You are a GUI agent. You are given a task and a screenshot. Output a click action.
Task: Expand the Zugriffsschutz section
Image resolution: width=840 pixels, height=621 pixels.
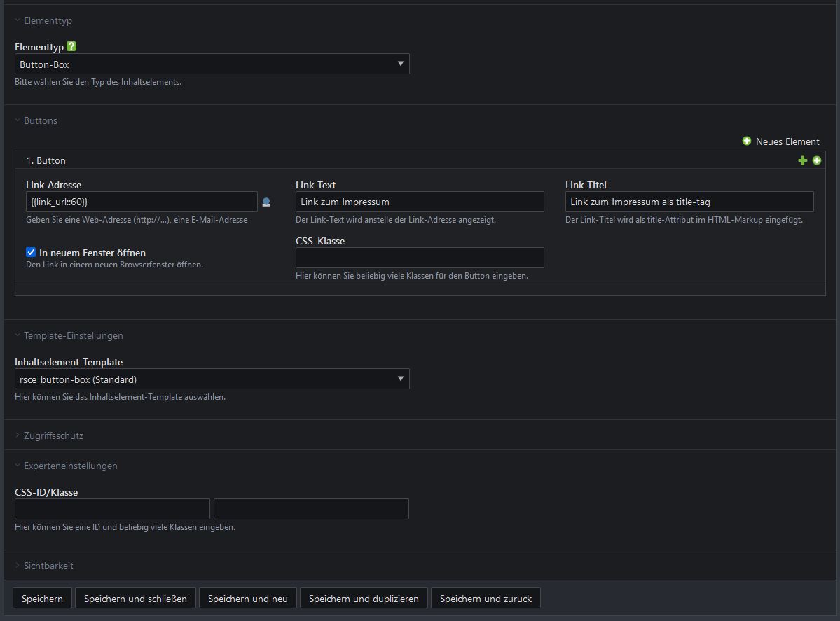53,435
